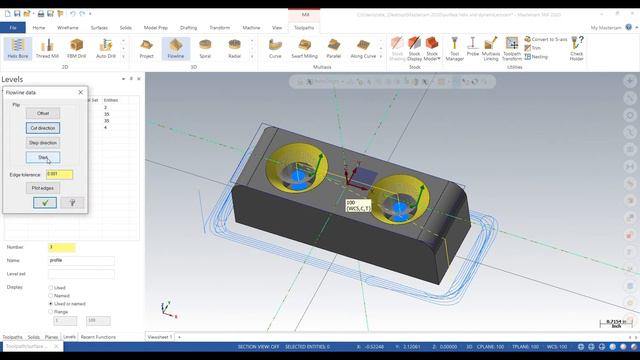Select the Used display radio button

tap(51, 288)
